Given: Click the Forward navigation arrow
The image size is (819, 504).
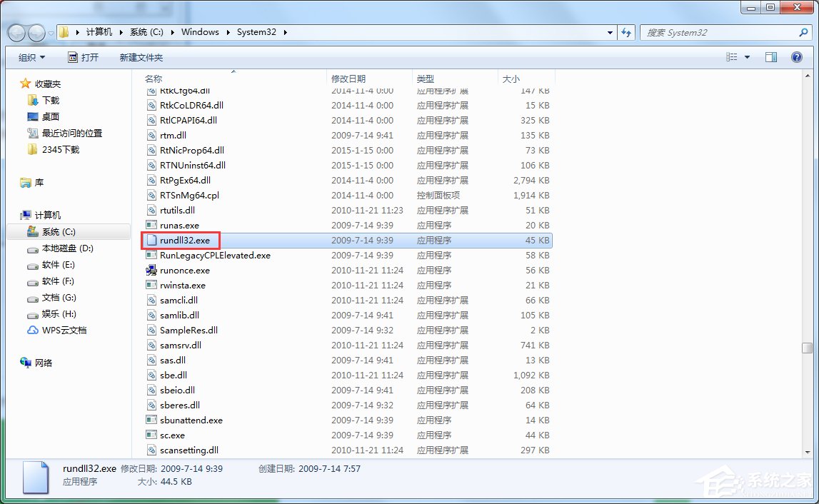Looking at the screenshot, I should point(36,32).
